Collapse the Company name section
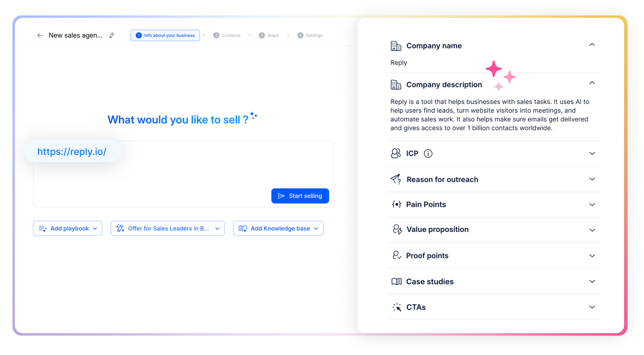 click(592, 45)
